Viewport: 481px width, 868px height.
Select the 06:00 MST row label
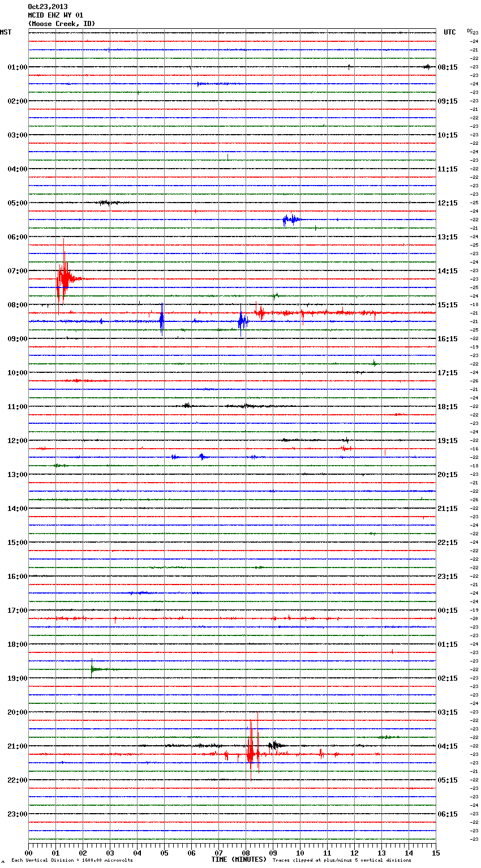(18, 237)
